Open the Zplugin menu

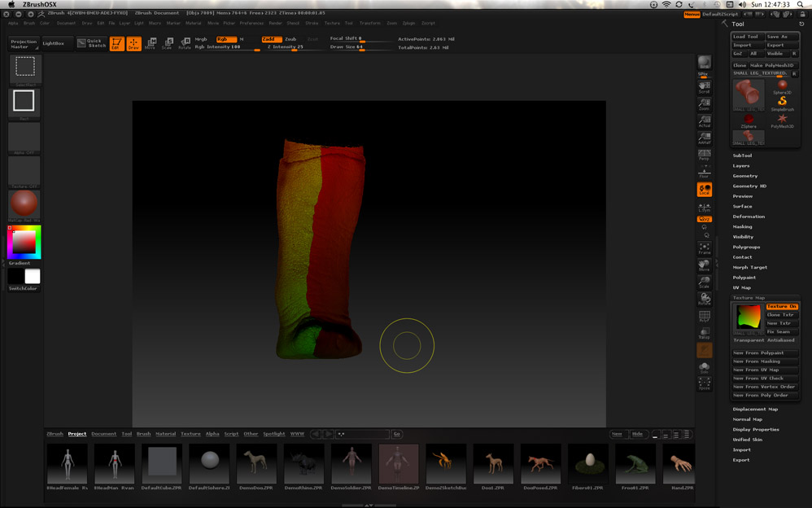click(x=408, y=24)
